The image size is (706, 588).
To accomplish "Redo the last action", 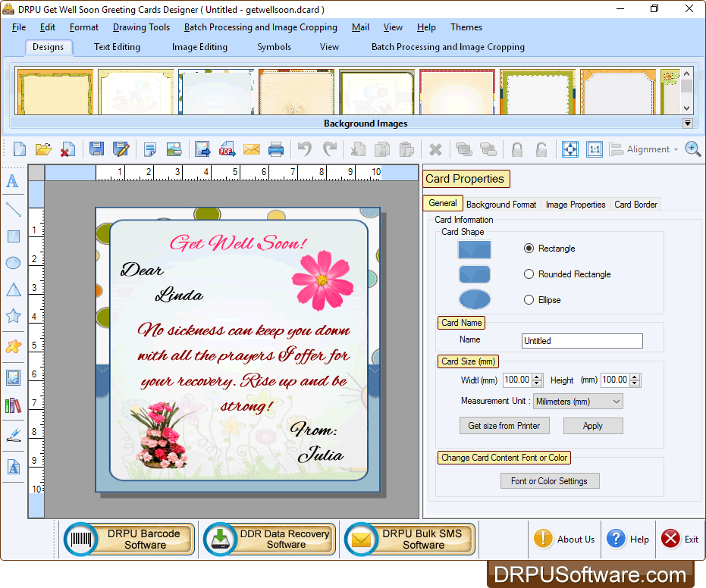I will (330, 149).
